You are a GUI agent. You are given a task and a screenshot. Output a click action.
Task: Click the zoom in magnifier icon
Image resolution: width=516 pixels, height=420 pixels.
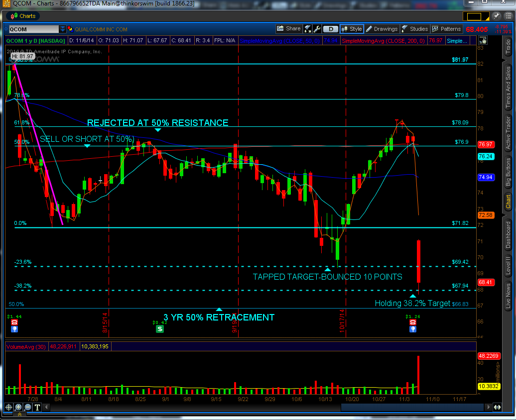(x=18, y=407)
